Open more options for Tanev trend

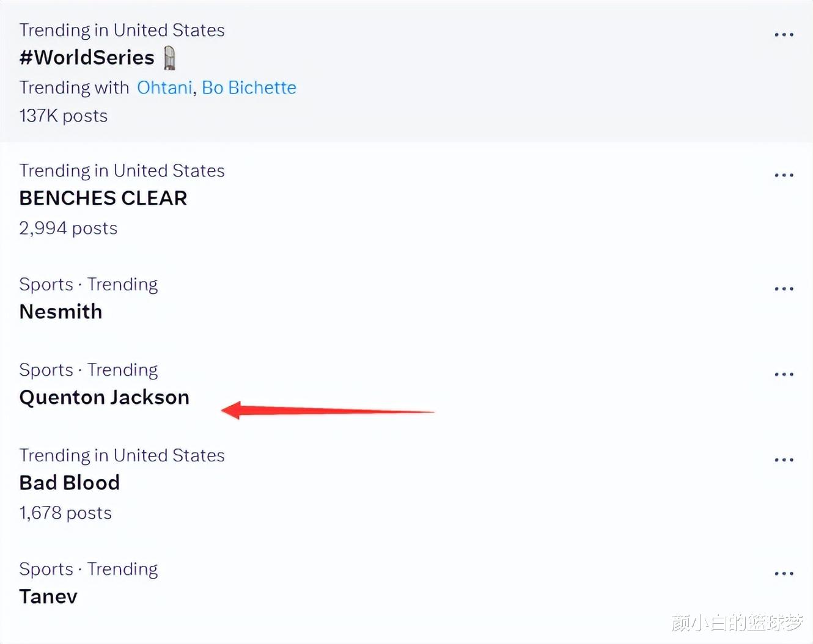[x=784, y=574]
